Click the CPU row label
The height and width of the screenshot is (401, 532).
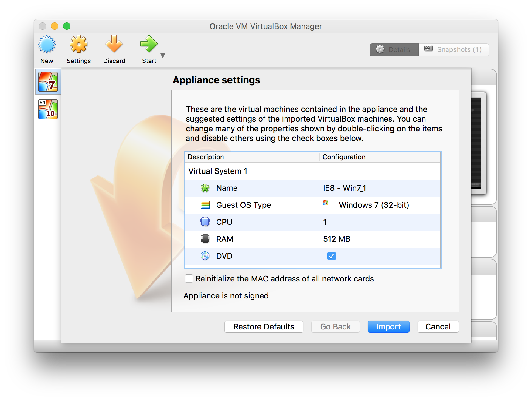coord(224,222)
